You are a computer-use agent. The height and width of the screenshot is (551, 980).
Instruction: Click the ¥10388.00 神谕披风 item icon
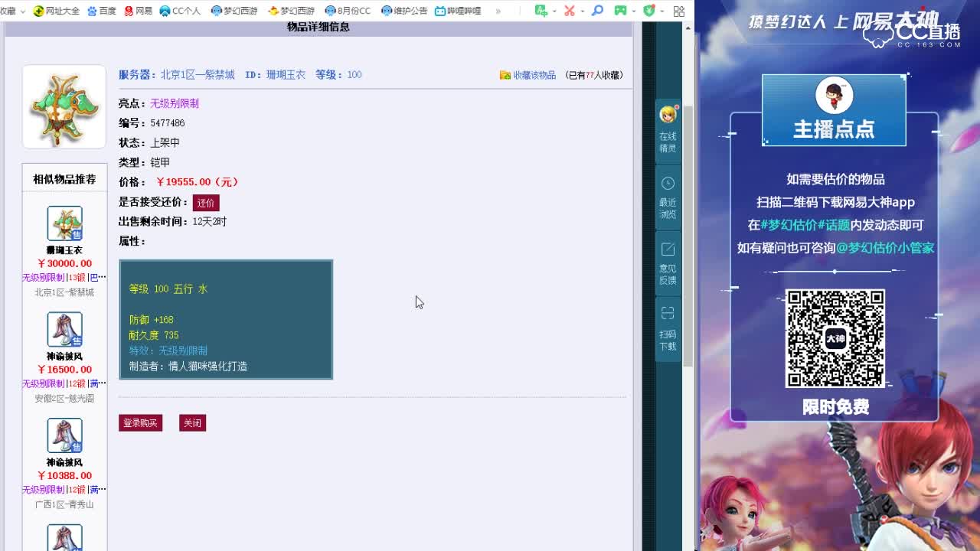click(64, 436)
